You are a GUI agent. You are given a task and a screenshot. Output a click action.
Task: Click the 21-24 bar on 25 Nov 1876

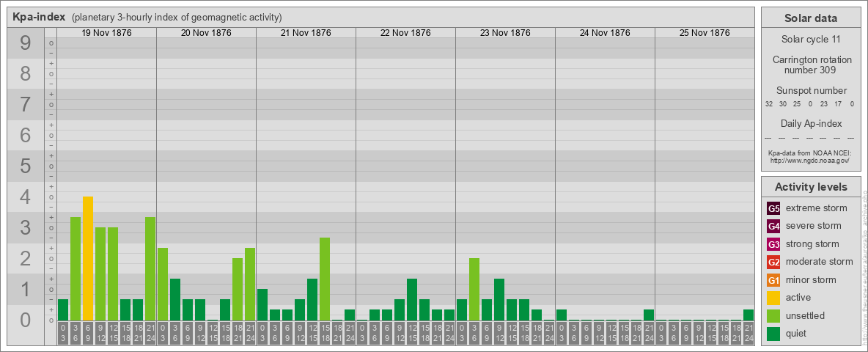(x=749, y=315)
